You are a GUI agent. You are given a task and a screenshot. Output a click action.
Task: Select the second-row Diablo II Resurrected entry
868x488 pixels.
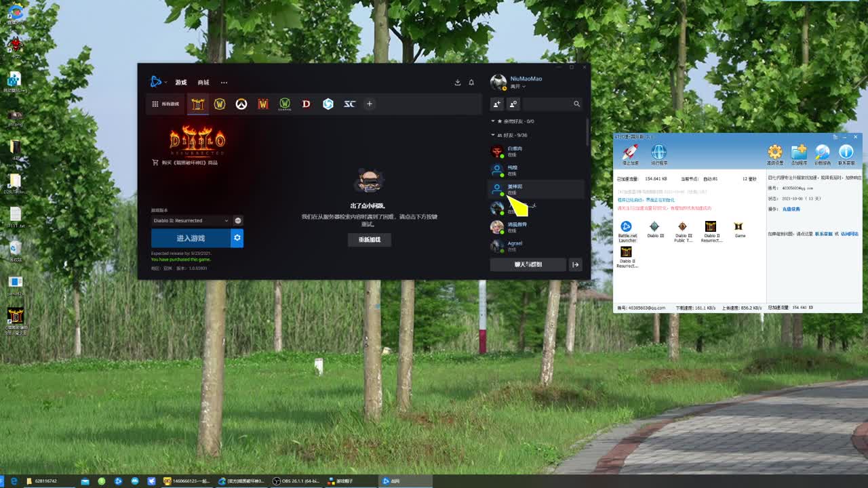pos(627,257)
